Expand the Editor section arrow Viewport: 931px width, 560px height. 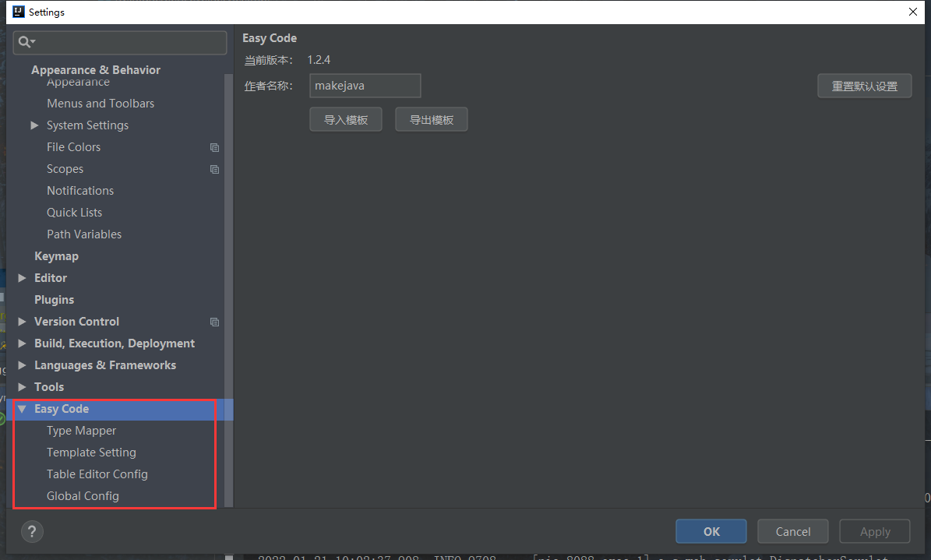click(x=22, y=278)
